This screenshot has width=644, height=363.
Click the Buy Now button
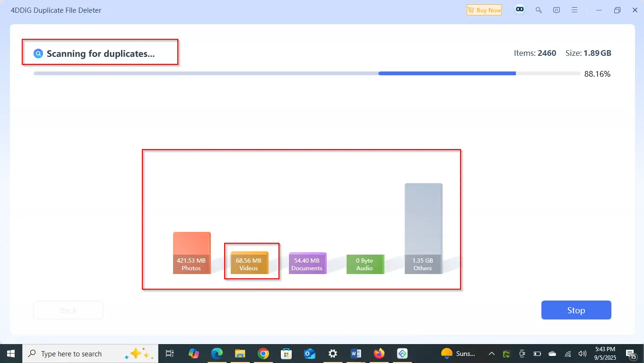coord(484,10)
